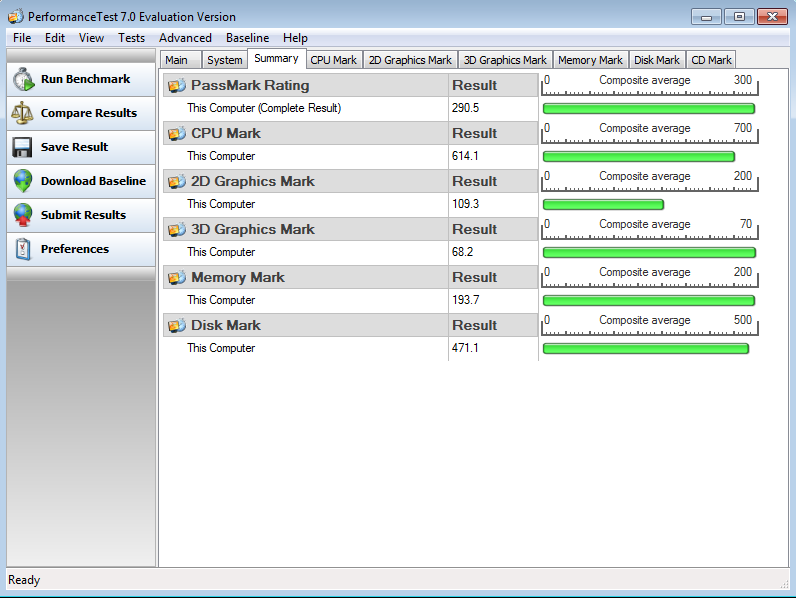The height and width of the screenshot is (598, 796).
Task: Click the 614.1 CPU Mark value
Action: (x=465, y=156)
